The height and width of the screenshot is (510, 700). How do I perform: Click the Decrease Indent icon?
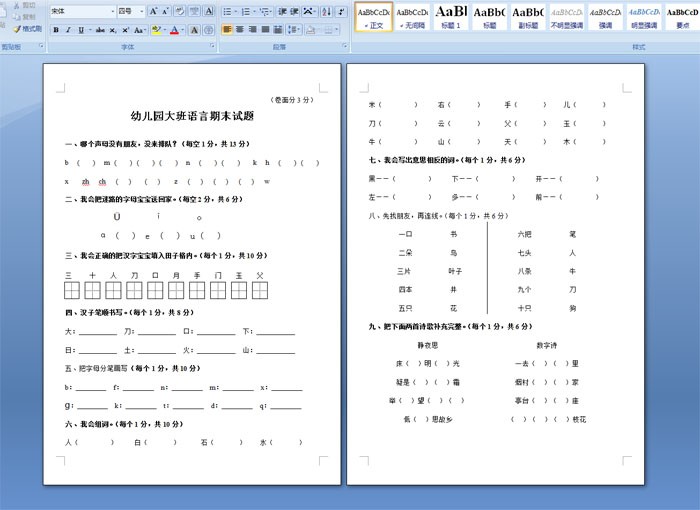tap(282, 11)
